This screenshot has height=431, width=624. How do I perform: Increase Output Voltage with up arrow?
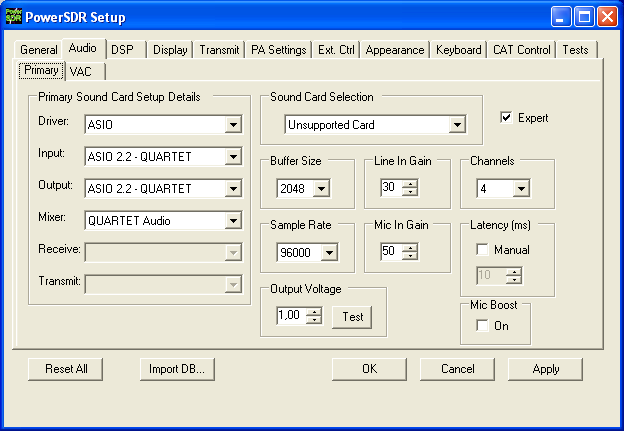(x=314, y=312)
